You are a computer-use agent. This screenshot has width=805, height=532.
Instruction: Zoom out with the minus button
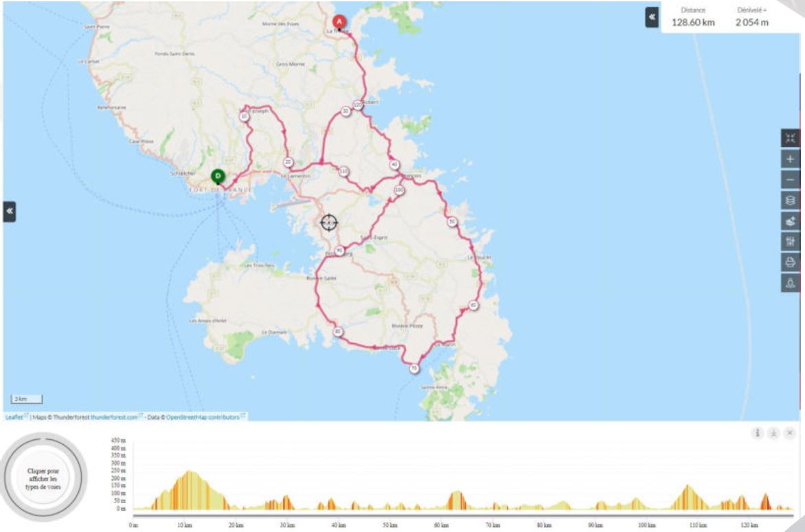[790, 180]
